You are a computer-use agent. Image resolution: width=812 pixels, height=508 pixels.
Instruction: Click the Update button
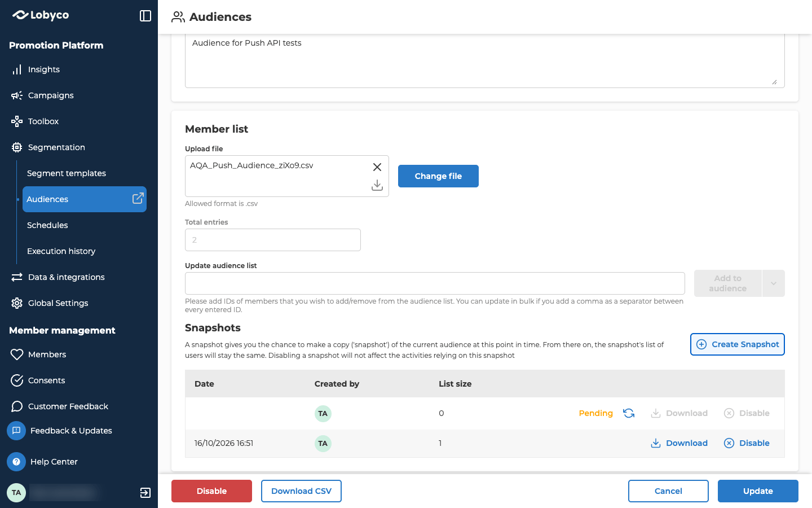point(758,491)
